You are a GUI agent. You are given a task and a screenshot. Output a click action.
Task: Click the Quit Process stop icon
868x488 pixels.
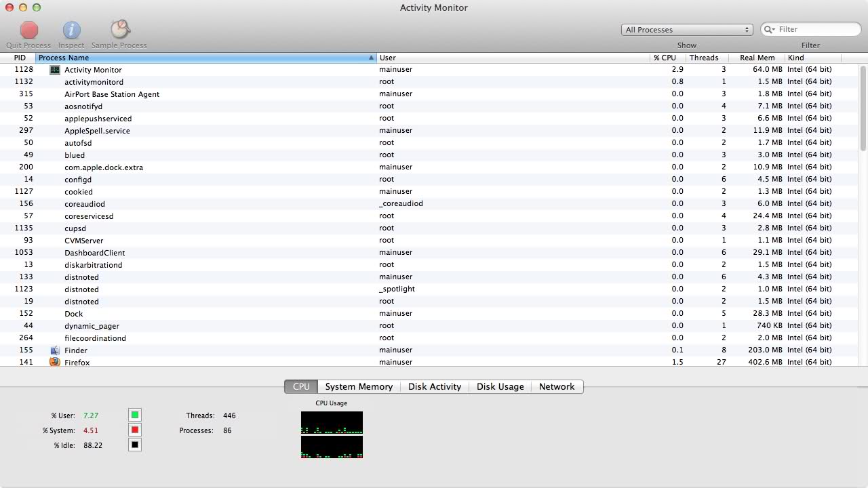[x=28, y=30]
